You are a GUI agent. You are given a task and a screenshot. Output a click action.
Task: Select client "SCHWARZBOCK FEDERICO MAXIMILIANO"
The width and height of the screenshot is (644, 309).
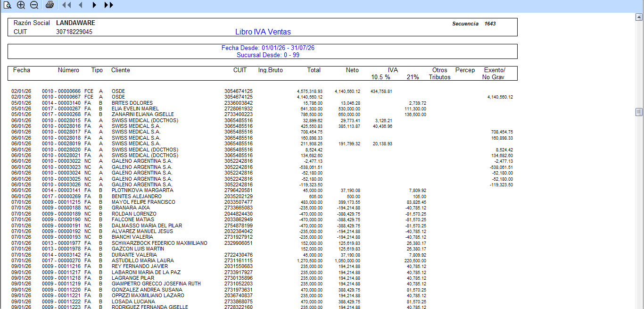(159, 243)
